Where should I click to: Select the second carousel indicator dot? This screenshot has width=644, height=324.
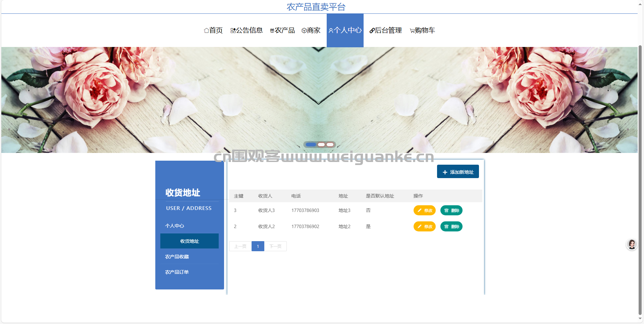[x=321, y=145]
